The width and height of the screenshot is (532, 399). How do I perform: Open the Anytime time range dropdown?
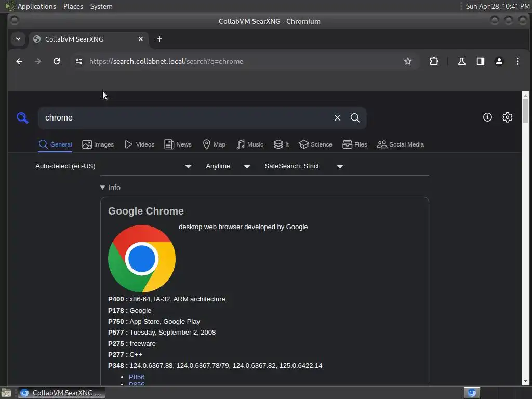tap(228, 166)
